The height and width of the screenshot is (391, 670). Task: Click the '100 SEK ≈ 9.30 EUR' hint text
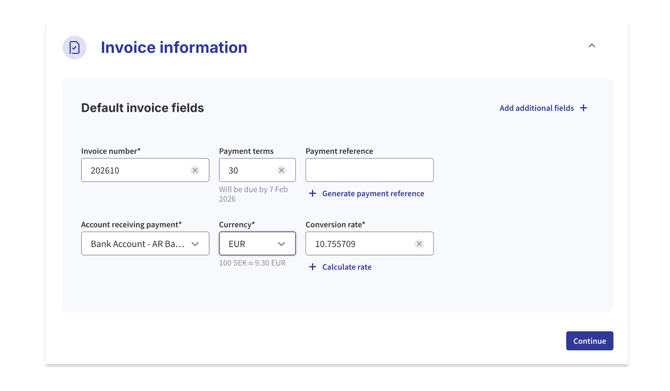click(x=252, y=263)
